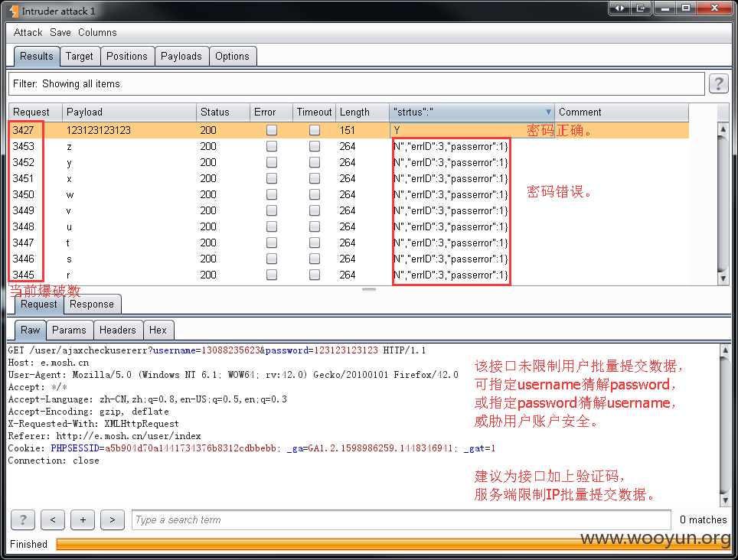Open the "strtus" column sort dropdown arrow
Screen dimensions: 738x560
click(x=548, y=112)
